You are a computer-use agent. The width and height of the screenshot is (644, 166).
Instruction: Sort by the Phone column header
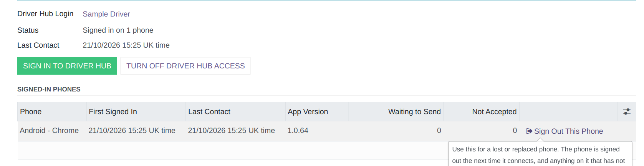(52, 112)
